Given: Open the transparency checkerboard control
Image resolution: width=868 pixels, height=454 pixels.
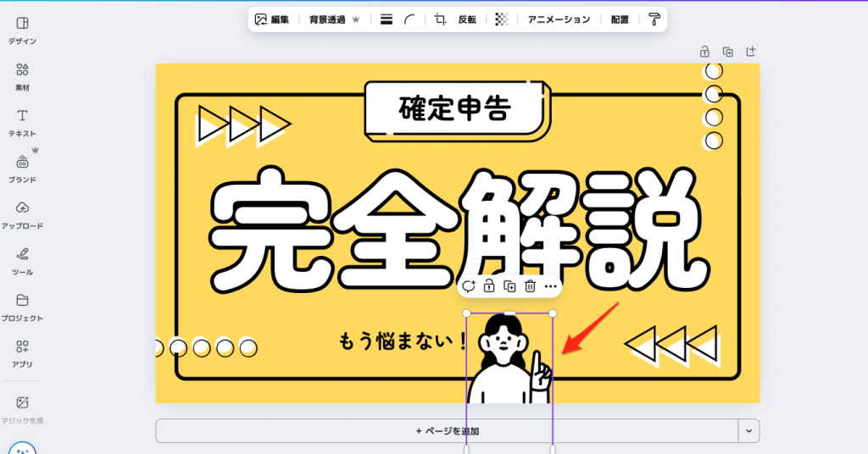Looking at the screenshot, I should (502, 19).
